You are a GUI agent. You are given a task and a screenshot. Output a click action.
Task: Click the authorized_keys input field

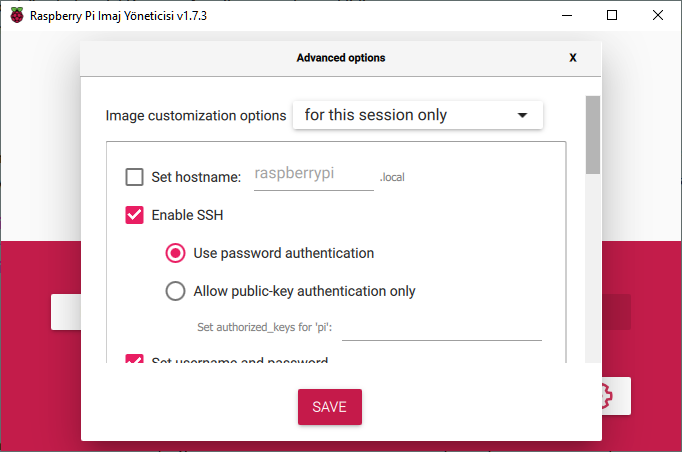[441, 327]
